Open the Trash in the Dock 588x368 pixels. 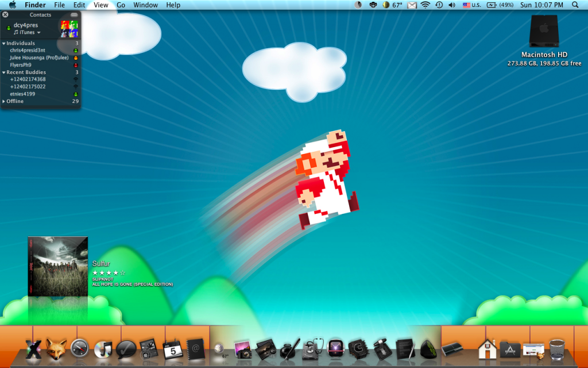(557, 349)
